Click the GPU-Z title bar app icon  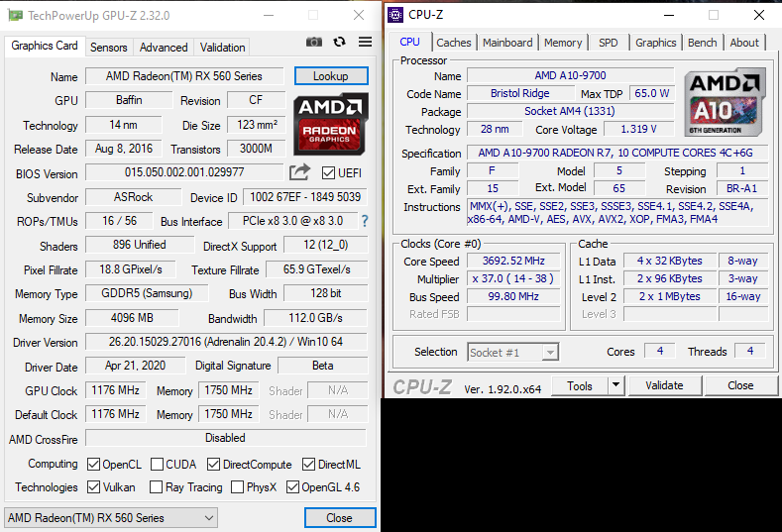[x=15, y=16]
